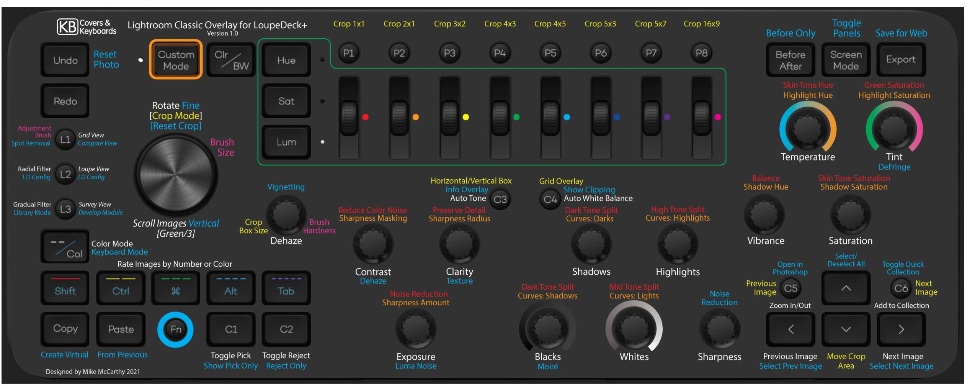Image resolution: width=980 pixels, height=390 pixels.
Task: Click the P2 preset button
Action: coord(399,53)
